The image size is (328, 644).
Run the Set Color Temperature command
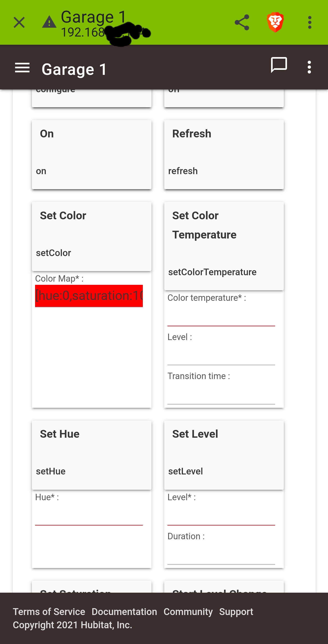[224, 246]
